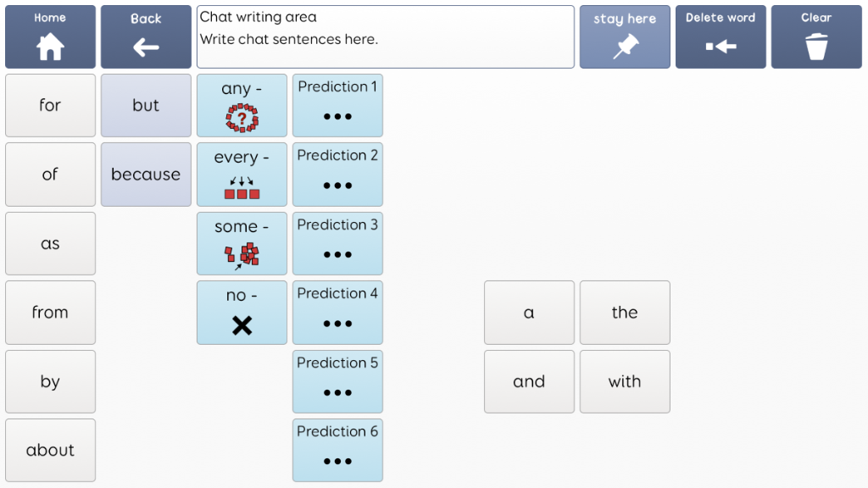Click inside the chat writing area

(x=386, y=37)
